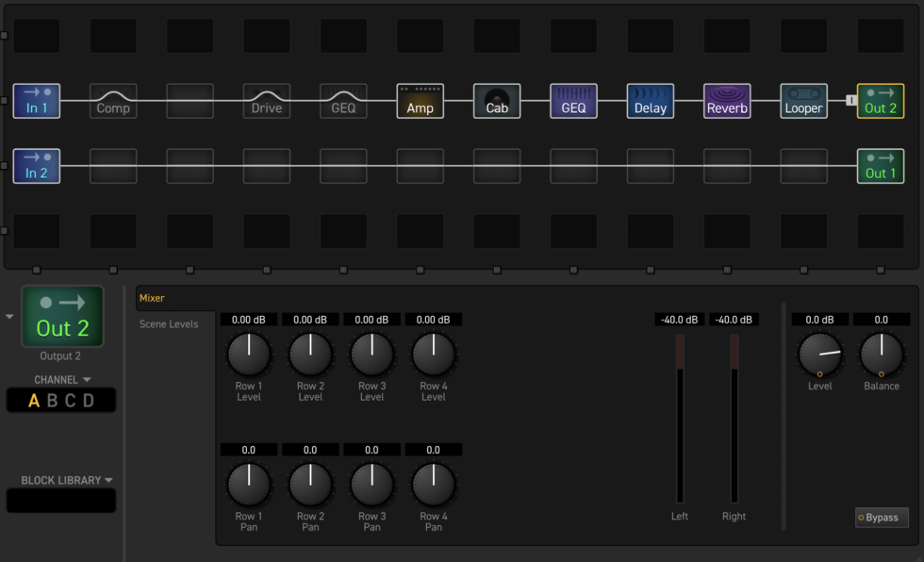The height and width of the screenshot is (562, 924).
Task: Click the Cab block icon
Action: coord(496,101)
